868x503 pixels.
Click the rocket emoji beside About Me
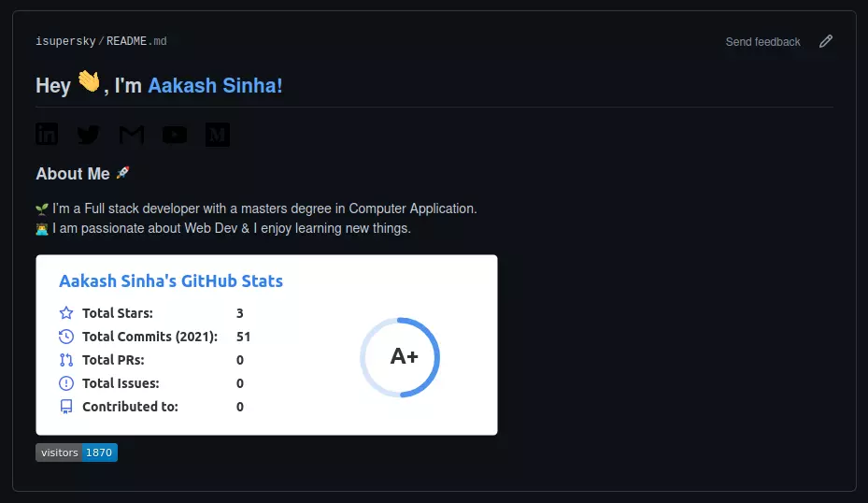pyautogui.click(x=122, y=173)
